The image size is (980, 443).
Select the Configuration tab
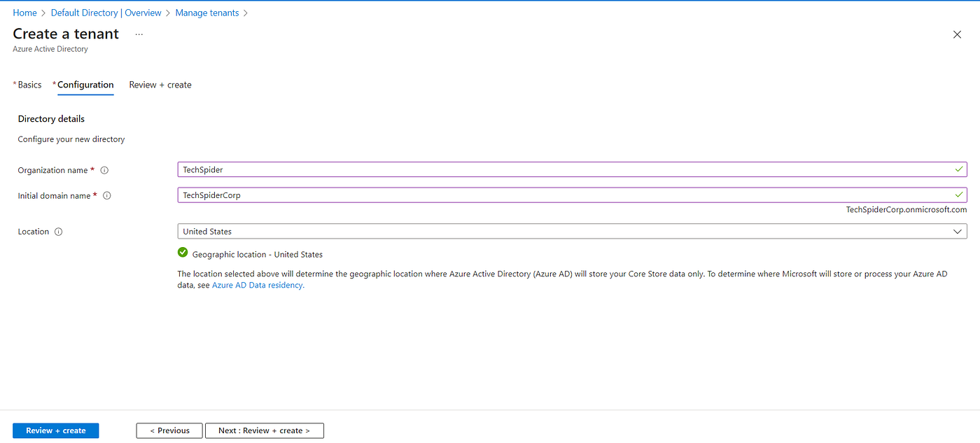click(85, 84)
